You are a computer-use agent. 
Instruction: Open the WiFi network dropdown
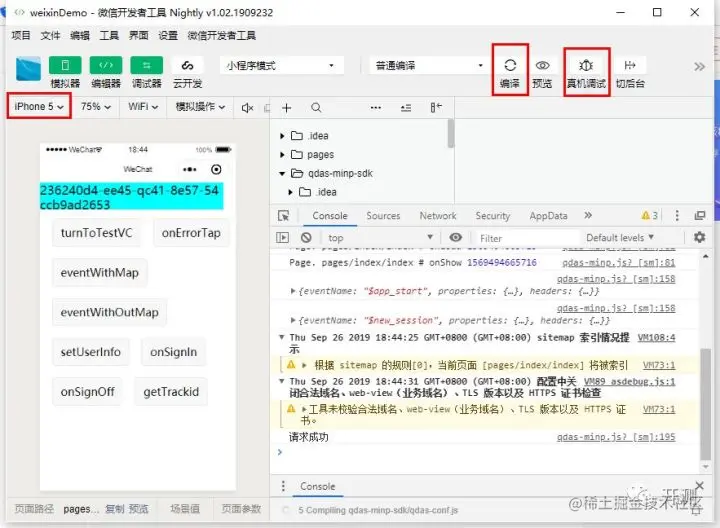point(143,107)
